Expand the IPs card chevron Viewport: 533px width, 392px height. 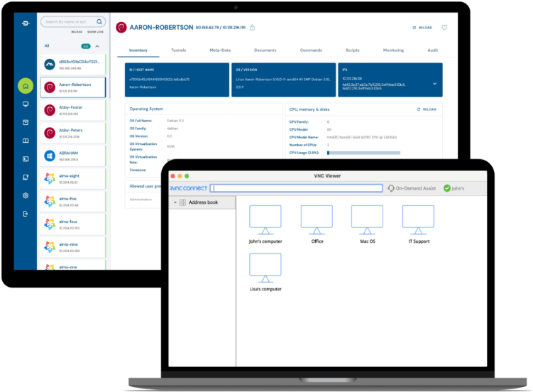(434, 83)
